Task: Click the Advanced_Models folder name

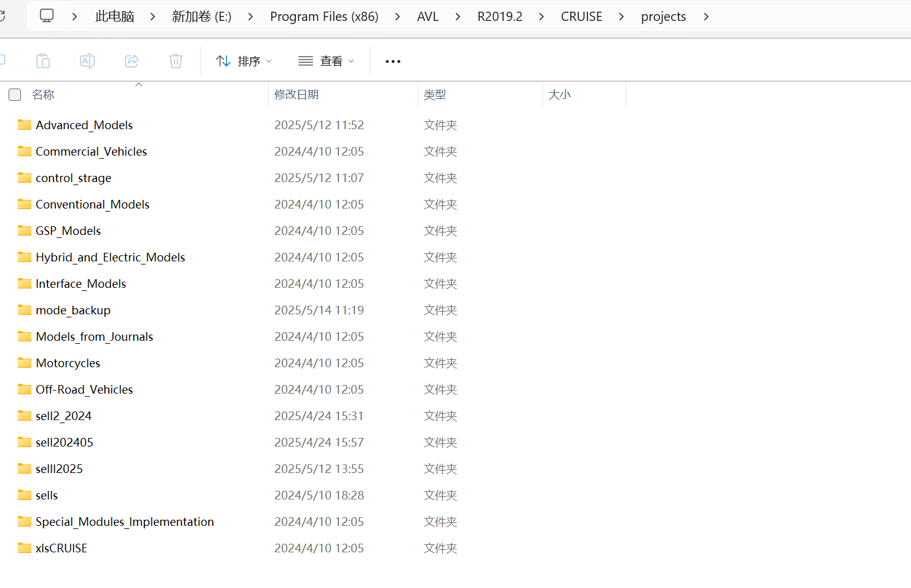Action: click(x=84, y=125)
